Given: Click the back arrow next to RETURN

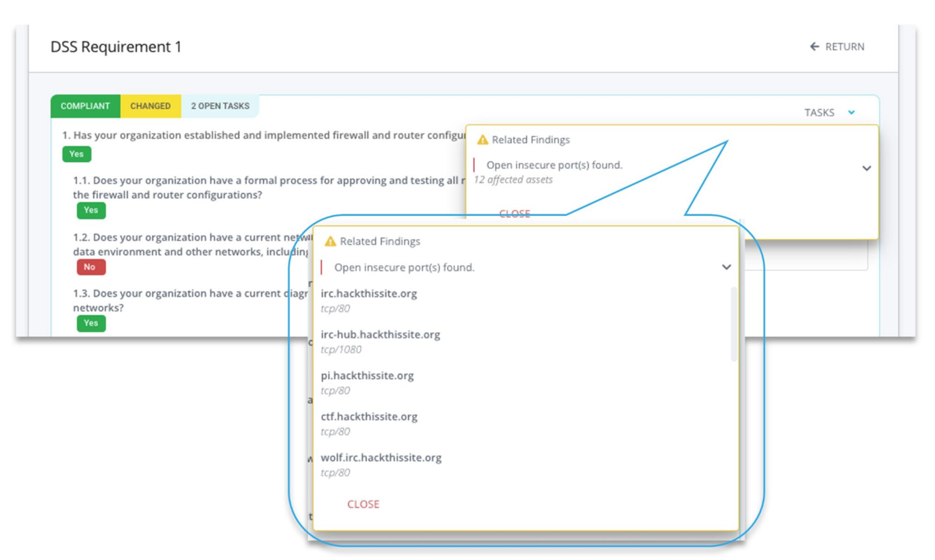Looking at the screenshot, I should 813,46.
